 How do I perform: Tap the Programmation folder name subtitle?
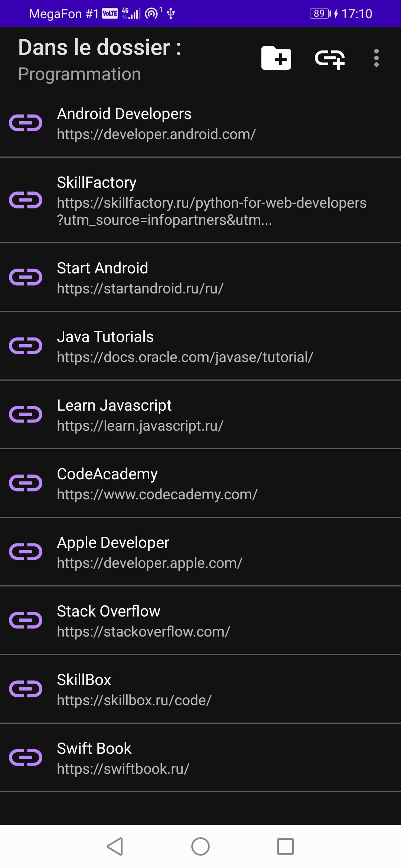click(79, 74)
